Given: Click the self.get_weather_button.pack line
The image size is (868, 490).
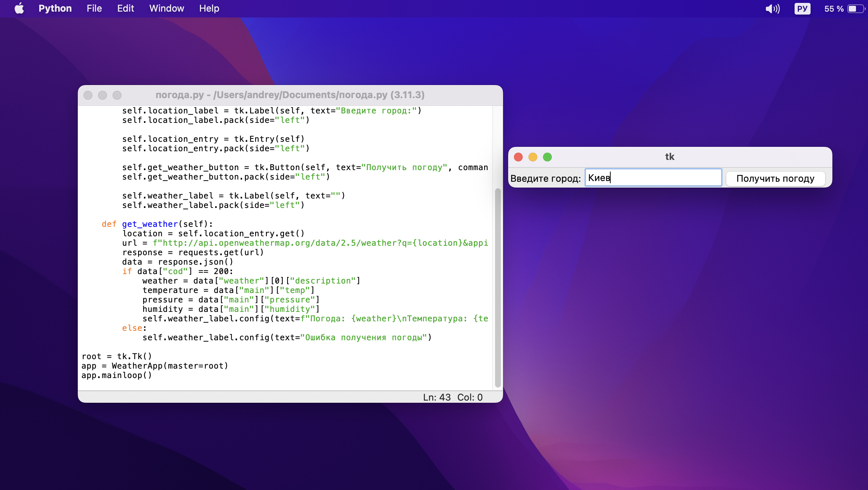Looking at the screenshot, I should click(226, 177).
